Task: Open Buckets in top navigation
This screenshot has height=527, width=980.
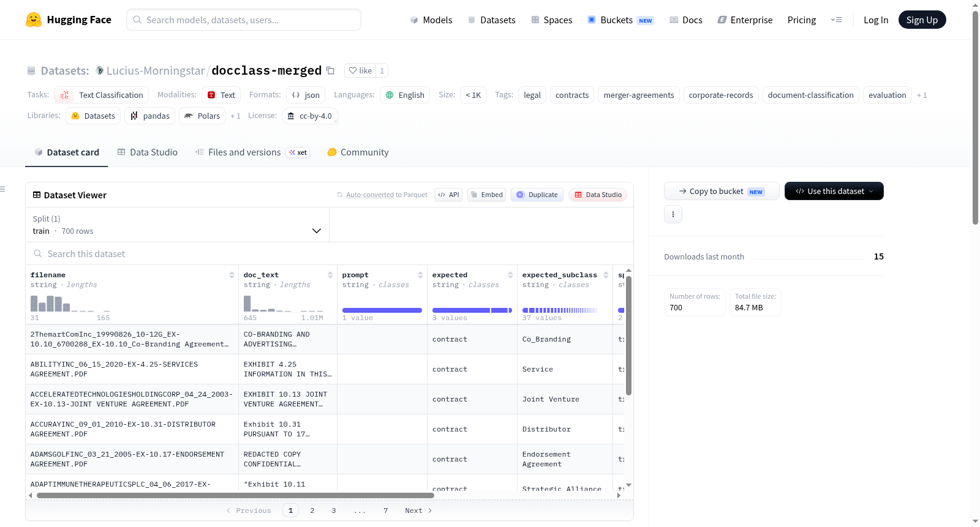Action: point(620,20)
